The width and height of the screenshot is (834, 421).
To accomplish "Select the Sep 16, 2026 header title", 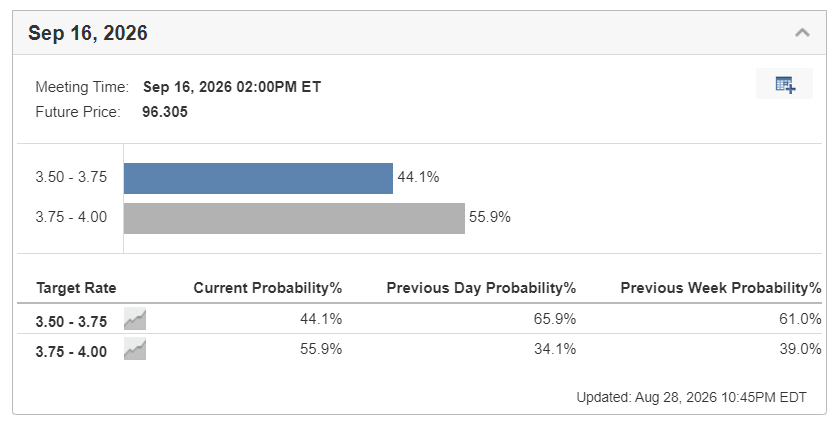I will (88, 33).
